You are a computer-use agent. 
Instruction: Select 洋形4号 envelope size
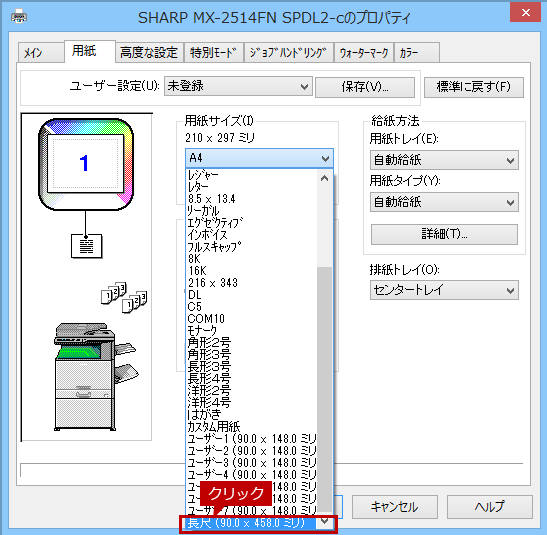pos(251,402)
